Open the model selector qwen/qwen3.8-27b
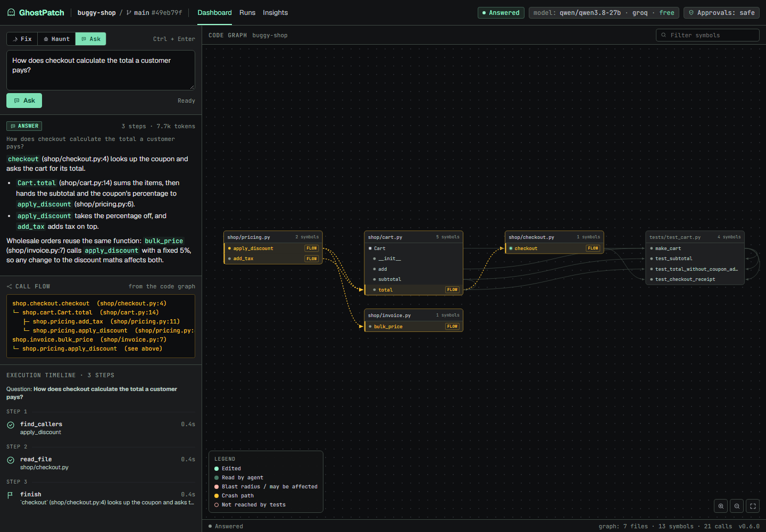 [603, 13]
